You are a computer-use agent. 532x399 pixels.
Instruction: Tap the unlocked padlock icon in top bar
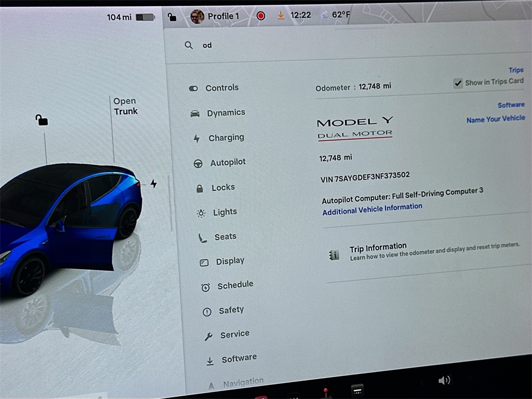coord(172,17)
